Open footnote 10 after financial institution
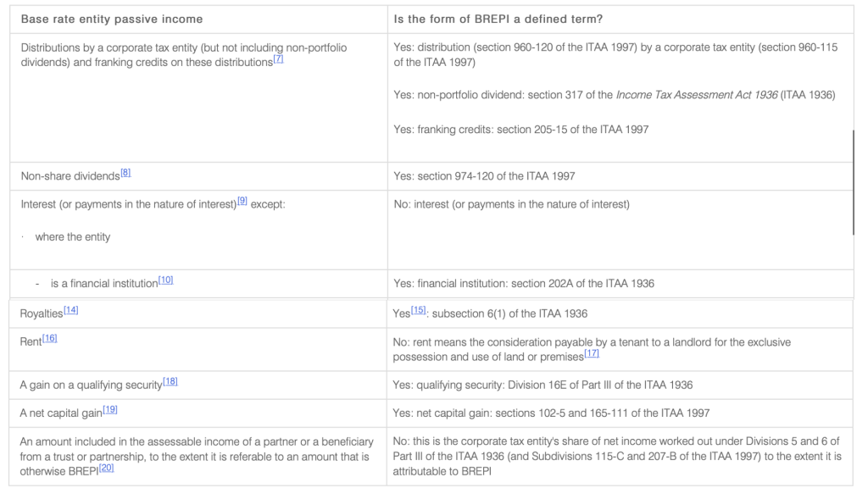The image size is (868, 488). [165, 280]
